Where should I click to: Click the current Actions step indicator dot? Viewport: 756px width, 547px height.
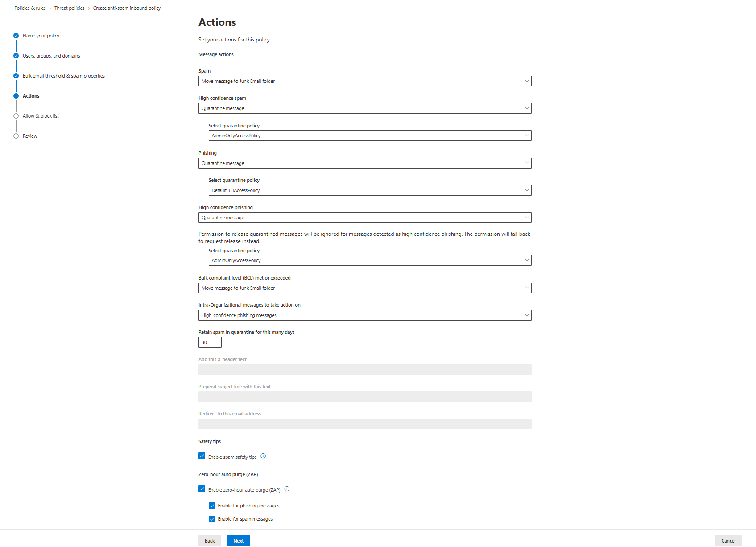coord(16,96)
